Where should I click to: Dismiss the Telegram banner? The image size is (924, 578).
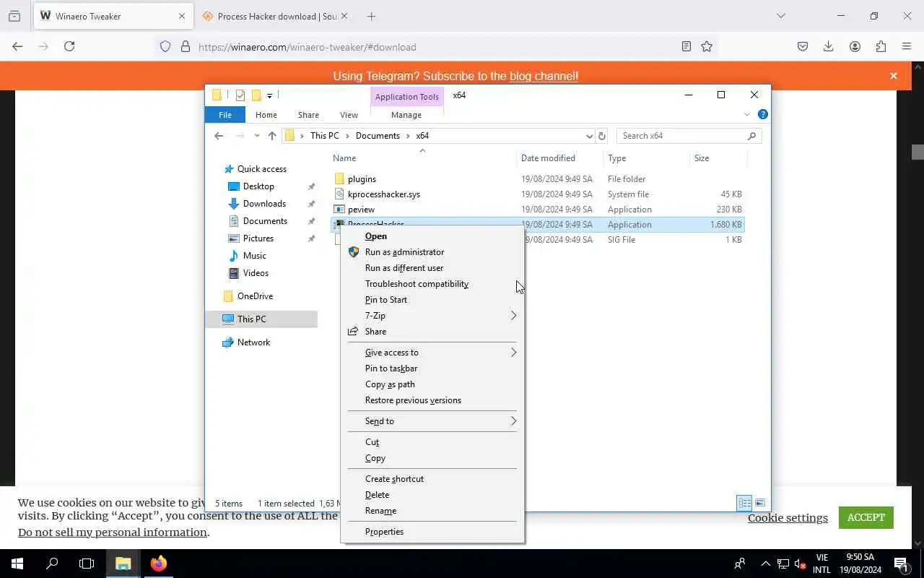pyautogui.click(x=894, y=76)
